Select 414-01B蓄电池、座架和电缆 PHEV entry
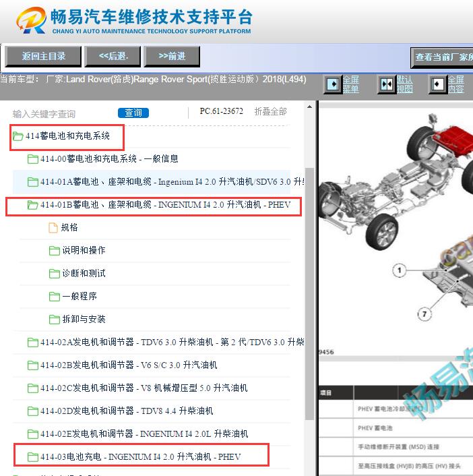 point(165,205)
